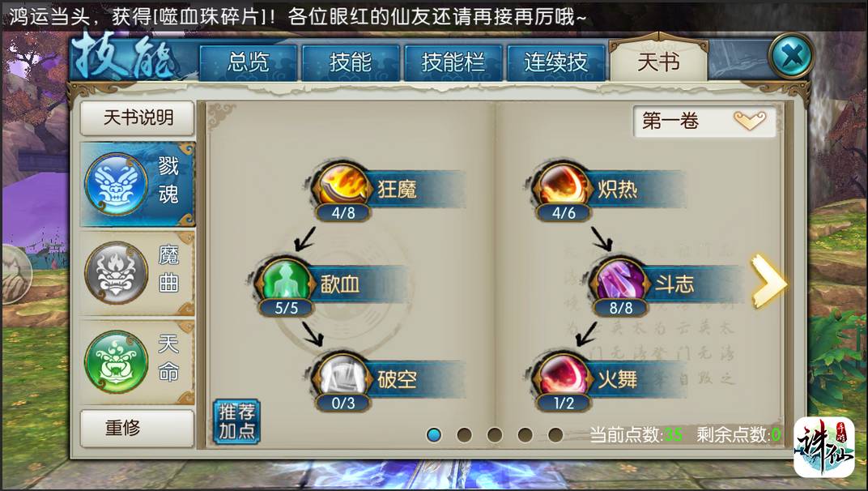Switch to the 总览 tab
Screen dimensions: 868x491
point(248,62)
